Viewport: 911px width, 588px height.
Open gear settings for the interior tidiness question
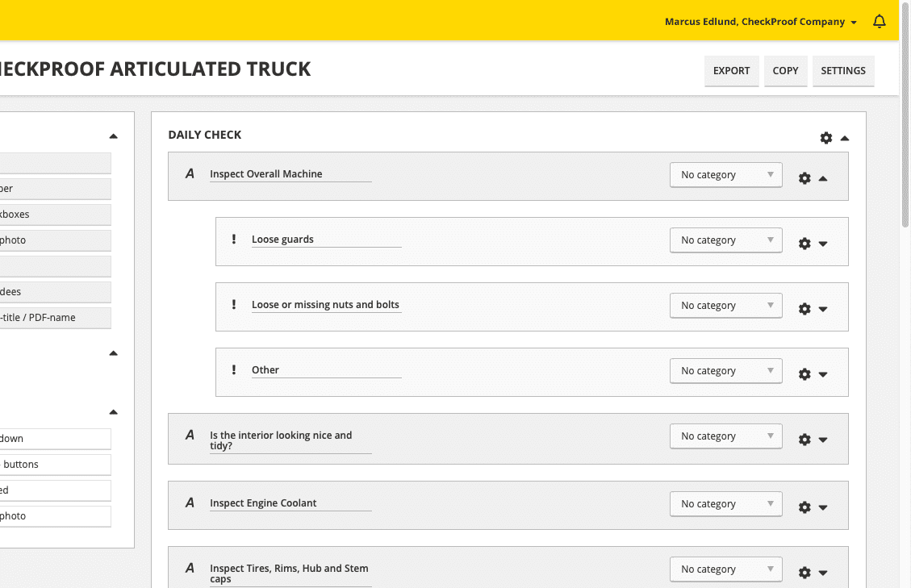pos(804,440)
